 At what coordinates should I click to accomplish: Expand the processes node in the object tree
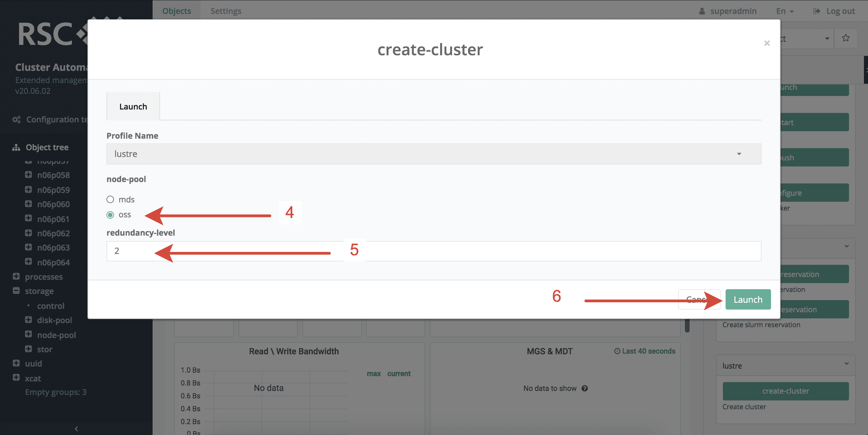coord(16,276)
